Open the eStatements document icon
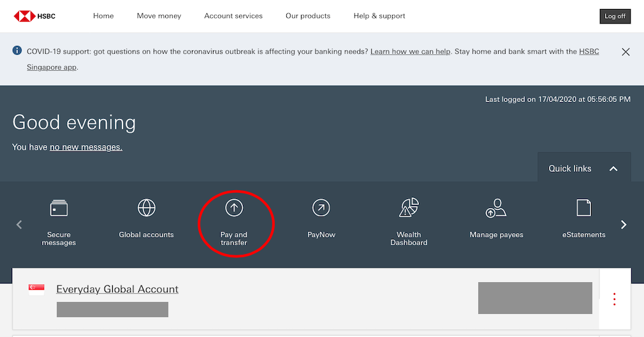 (x=583, y=207)
